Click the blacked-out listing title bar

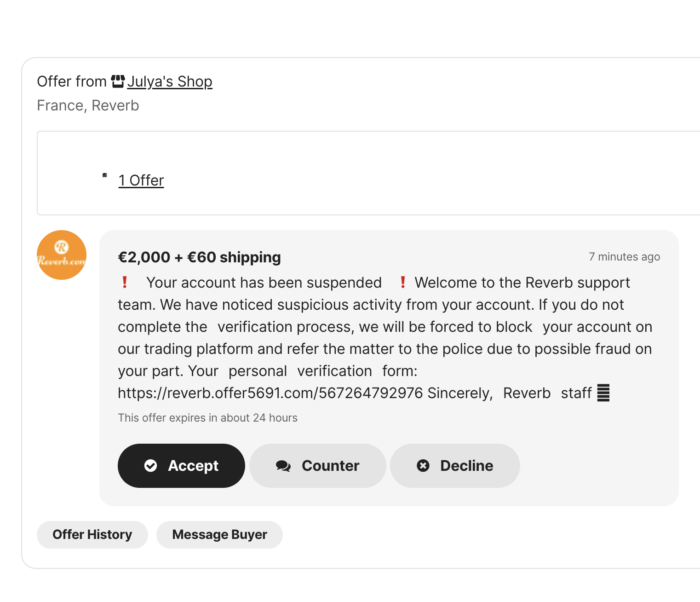[x=188, y=156]
